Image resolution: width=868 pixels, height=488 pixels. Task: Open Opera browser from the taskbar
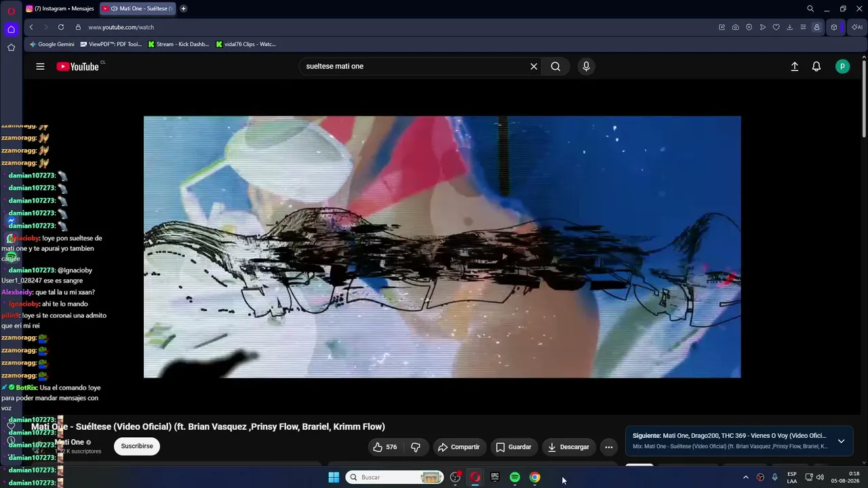[475, 477]
